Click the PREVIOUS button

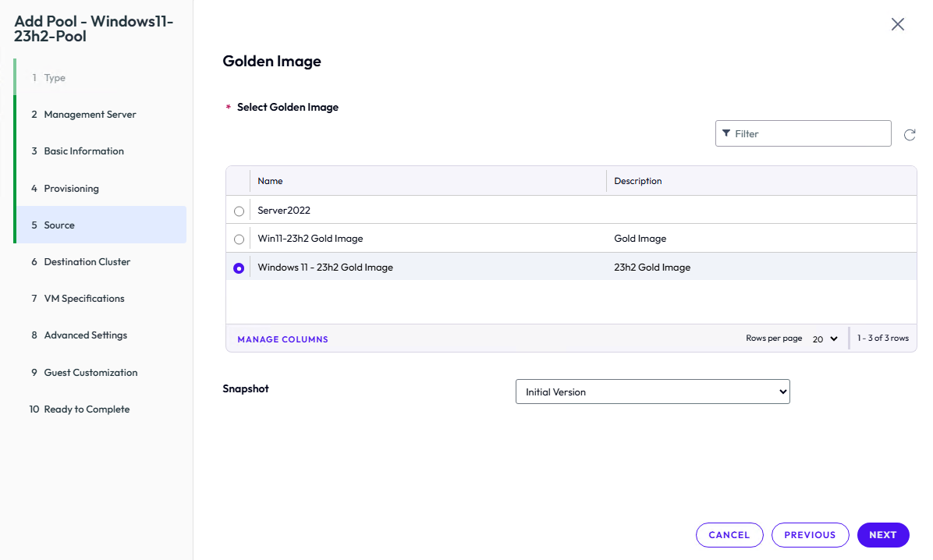810,535
